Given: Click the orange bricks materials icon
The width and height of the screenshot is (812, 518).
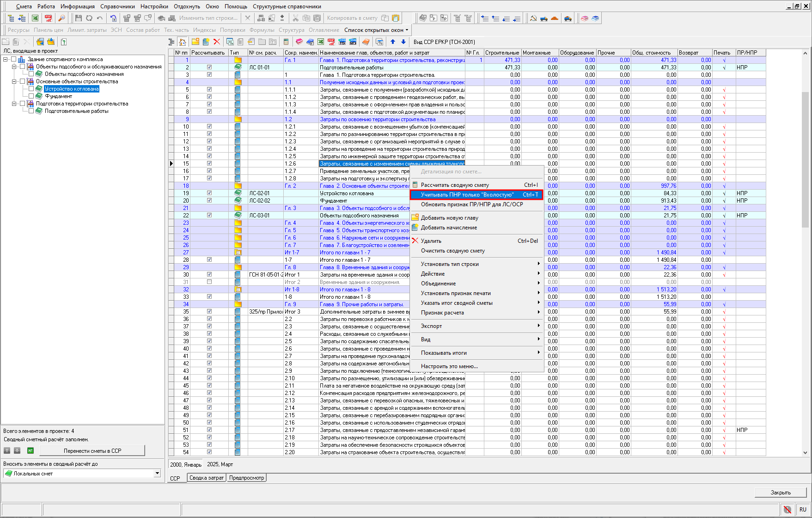Looking at the screenshot, I should (555, 18).
